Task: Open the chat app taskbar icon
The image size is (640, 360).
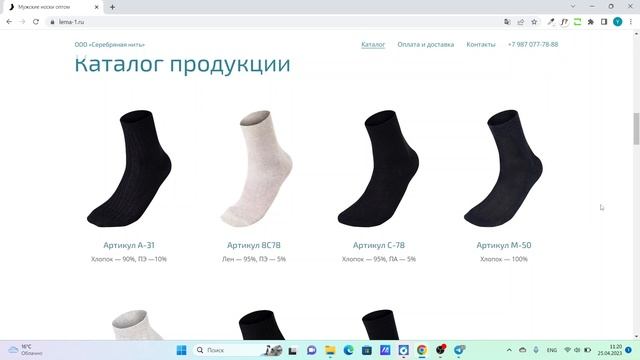Action: coord(311,350)
